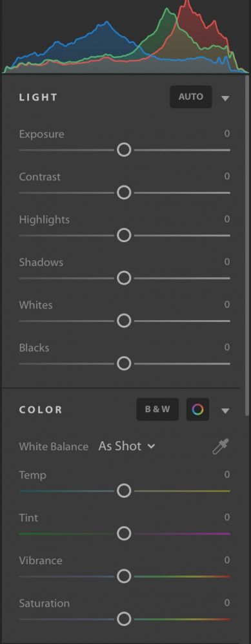
Task: Click the Temp slider handle
Action: pos(124,491)
